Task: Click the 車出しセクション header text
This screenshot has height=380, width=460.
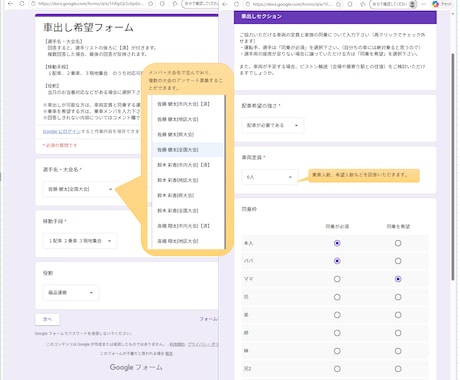Action: click(x=262, y=16)
